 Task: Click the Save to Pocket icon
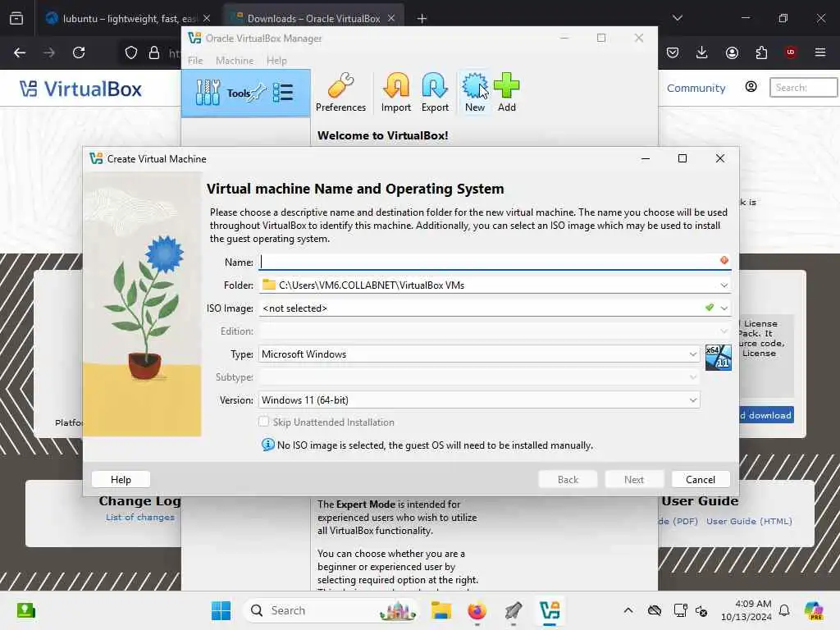coord(673,52)
